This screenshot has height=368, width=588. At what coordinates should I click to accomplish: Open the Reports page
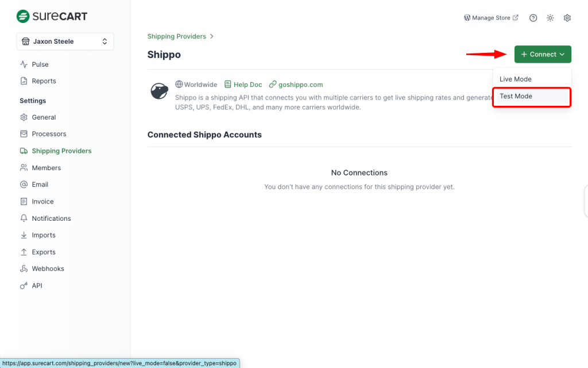point(44,80)
